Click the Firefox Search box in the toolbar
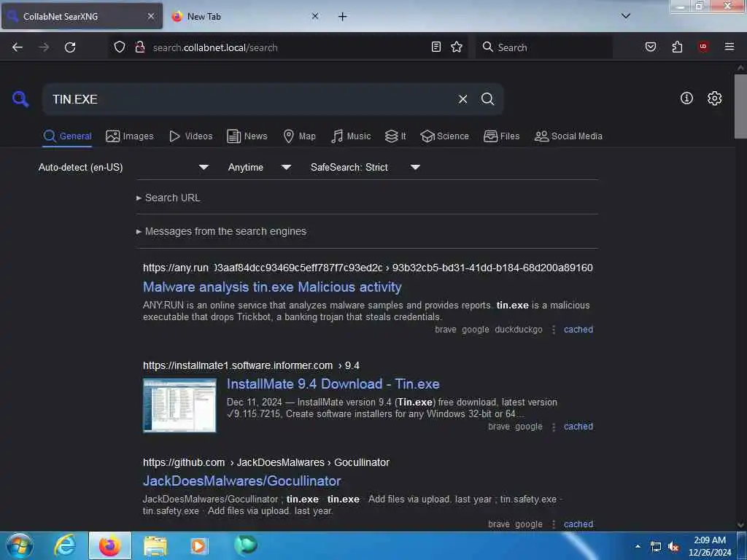This screenshot has height=560, width=747. 544,47
